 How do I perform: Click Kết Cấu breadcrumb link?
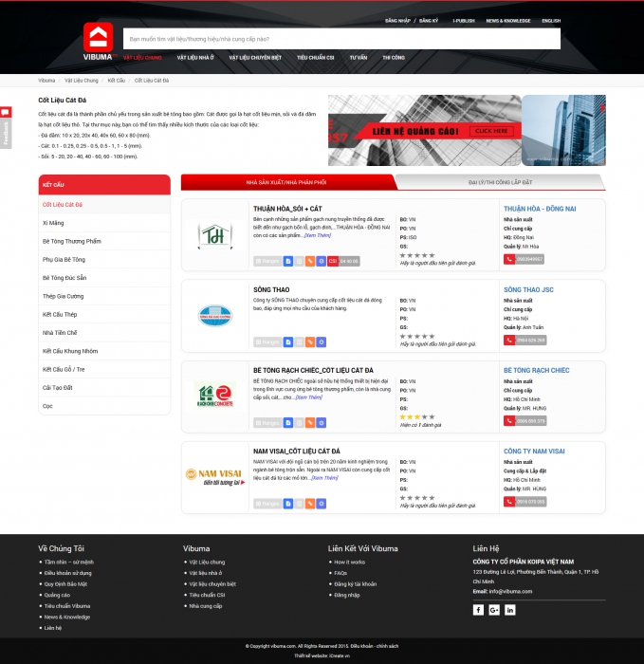point(117,81)
